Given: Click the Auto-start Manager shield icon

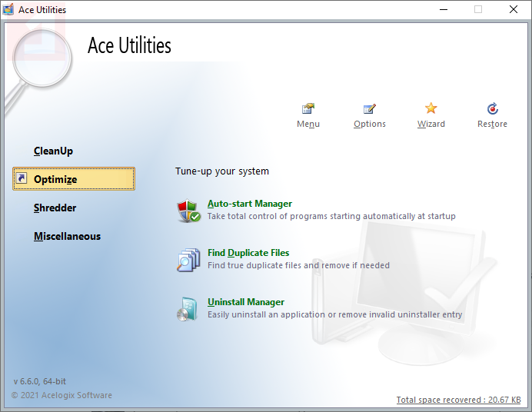Looking at the screenshot, I should [x=188, y=211].
